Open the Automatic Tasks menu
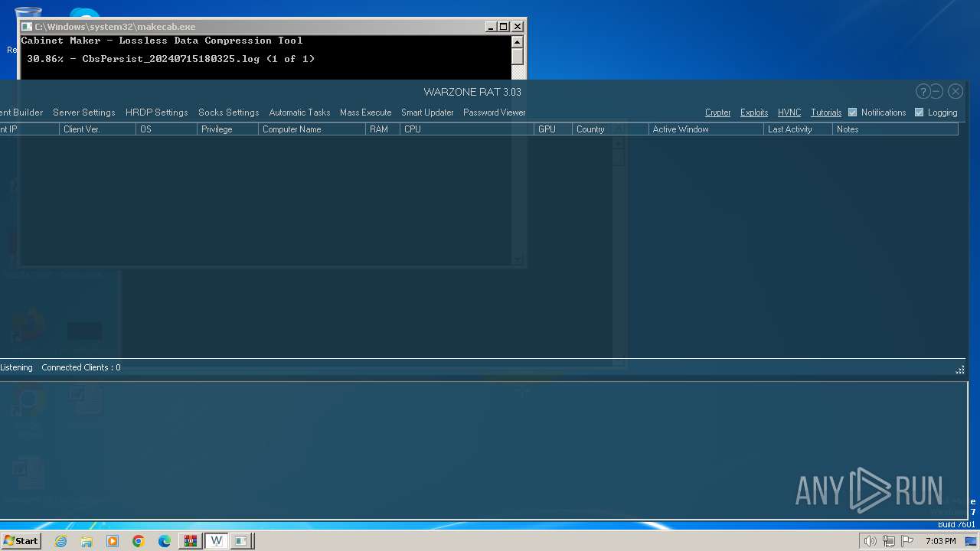The width and height of the screenshot is (980, 551). coord(299,112)
